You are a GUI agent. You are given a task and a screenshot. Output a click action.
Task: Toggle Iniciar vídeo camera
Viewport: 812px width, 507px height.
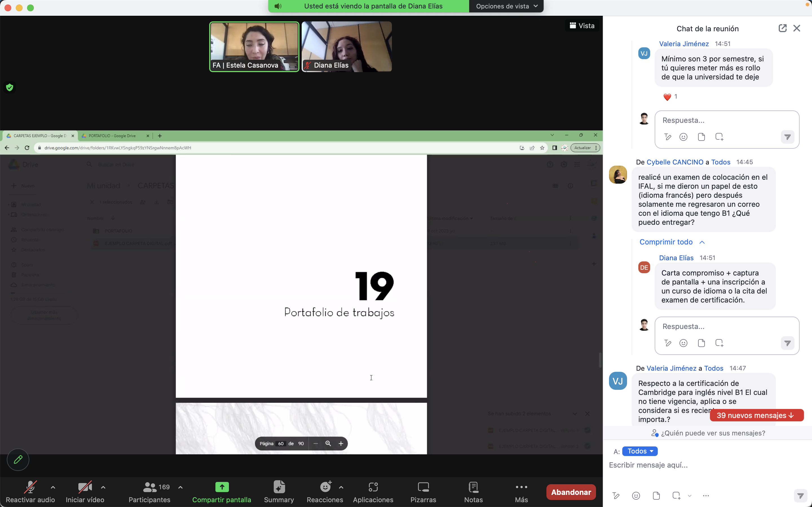[x=85, y=491]
